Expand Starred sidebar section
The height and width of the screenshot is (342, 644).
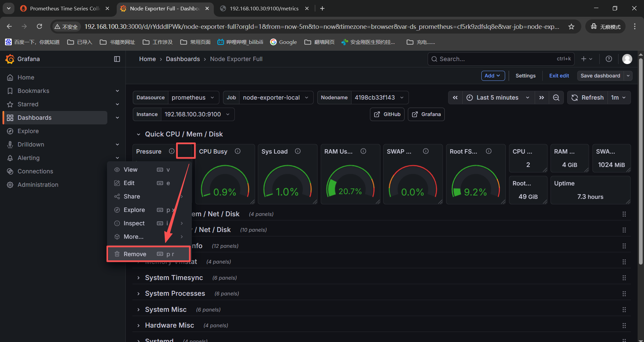click(x=117, y=104)
